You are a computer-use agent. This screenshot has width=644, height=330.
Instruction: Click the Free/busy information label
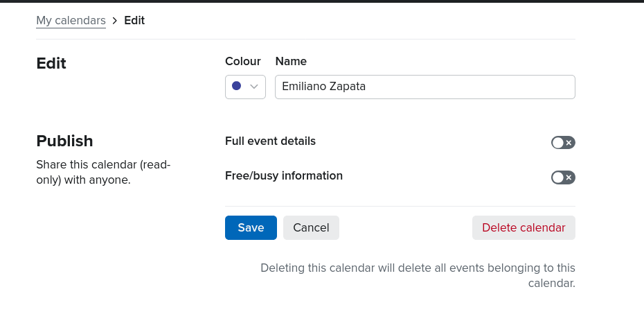click(x=284, y=175)
